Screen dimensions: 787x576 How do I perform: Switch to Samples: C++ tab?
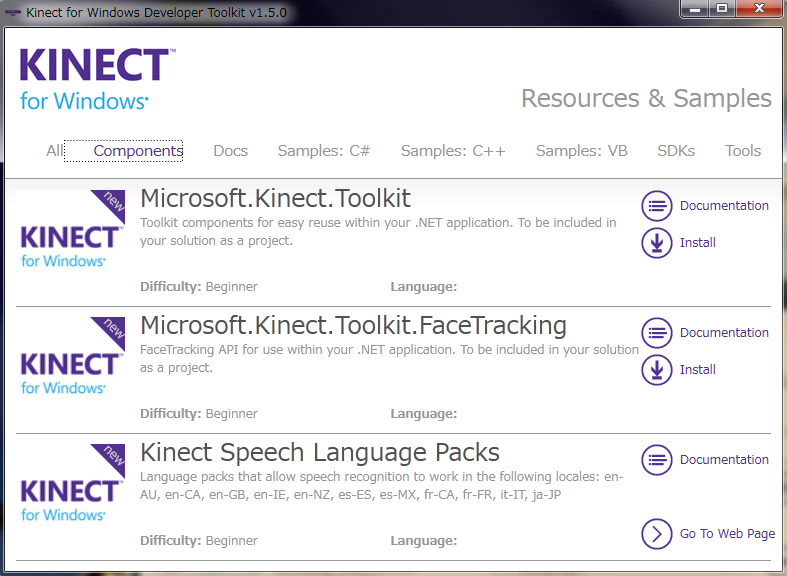pyautogui.click(x=453, y=151)
